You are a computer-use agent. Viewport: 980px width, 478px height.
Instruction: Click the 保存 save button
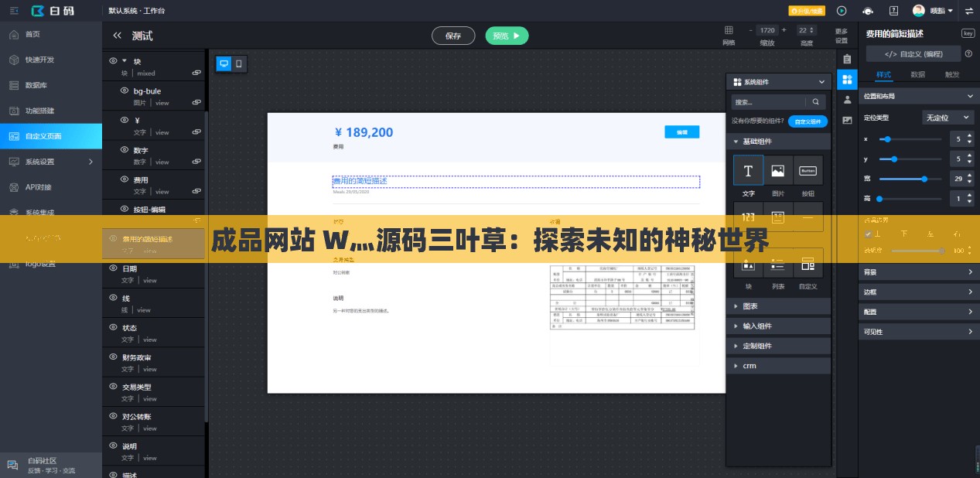click(x=453, y=36)
